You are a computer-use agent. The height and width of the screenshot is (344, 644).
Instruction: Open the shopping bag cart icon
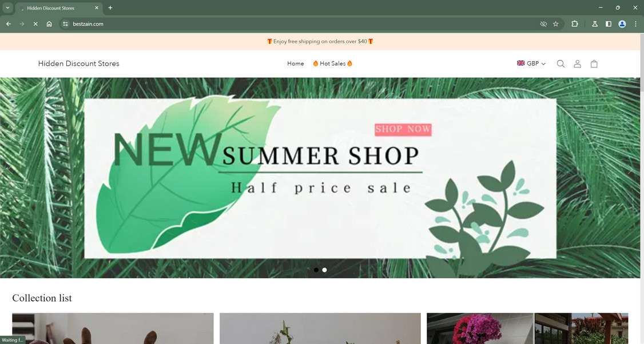point(594,63)
